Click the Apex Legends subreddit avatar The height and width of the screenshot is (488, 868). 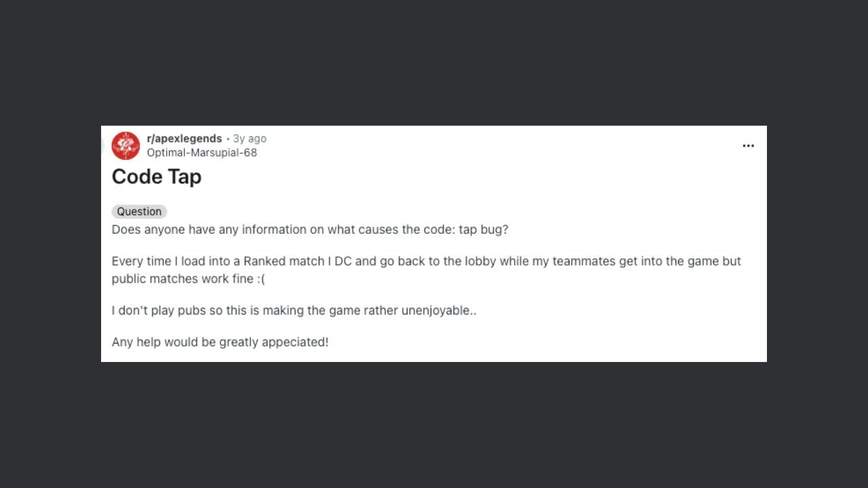[x=125, y=146]
